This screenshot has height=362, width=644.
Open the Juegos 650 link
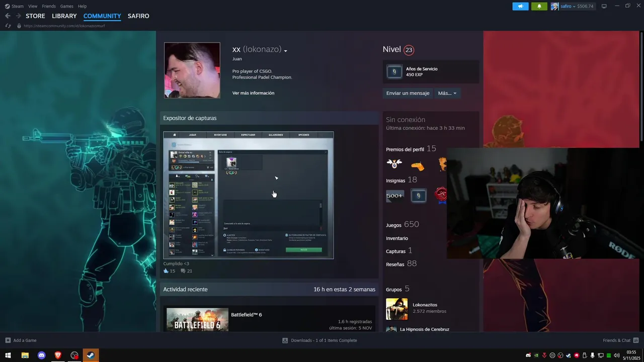coord(403,225)
